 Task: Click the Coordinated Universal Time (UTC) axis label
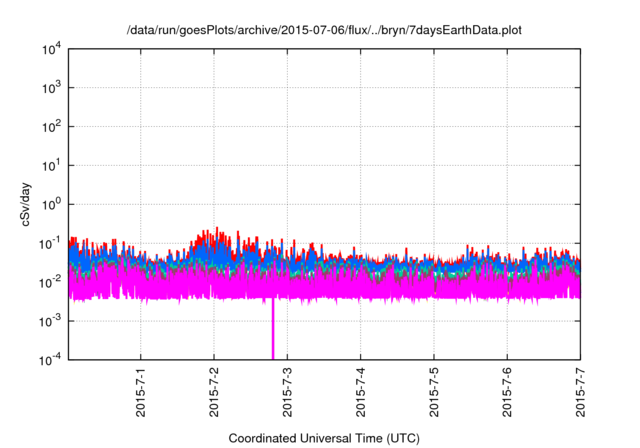324,438
